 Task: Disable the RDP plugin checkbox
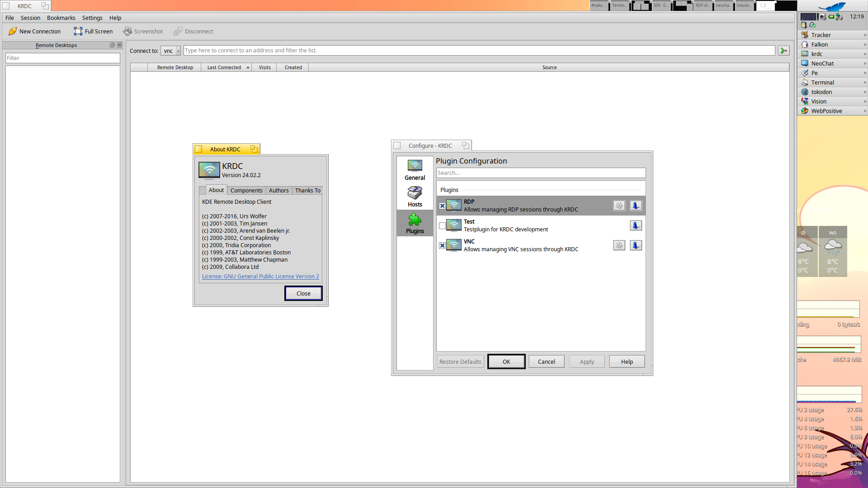pos(442,206)
